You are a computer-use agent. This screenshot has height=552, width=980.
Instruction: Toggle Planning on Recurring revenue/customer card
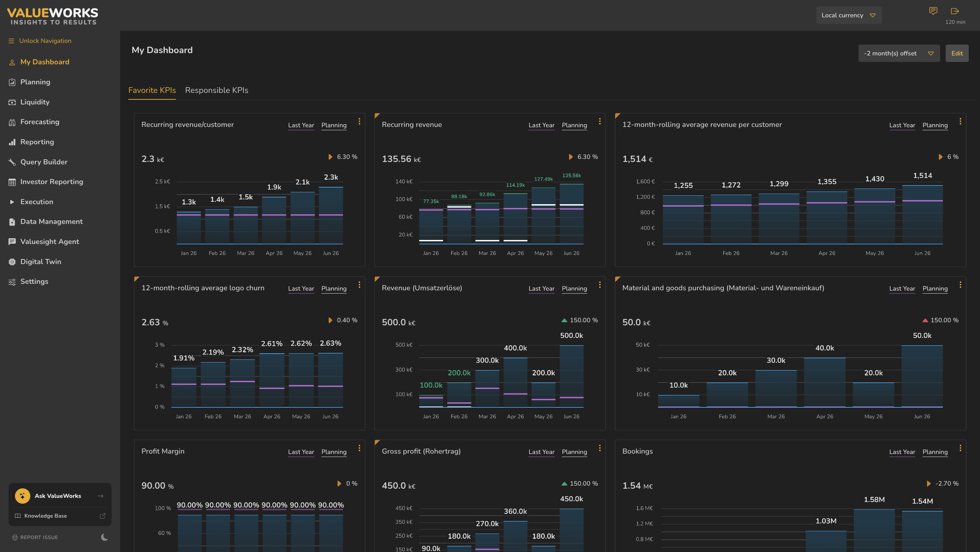[333, 125]
